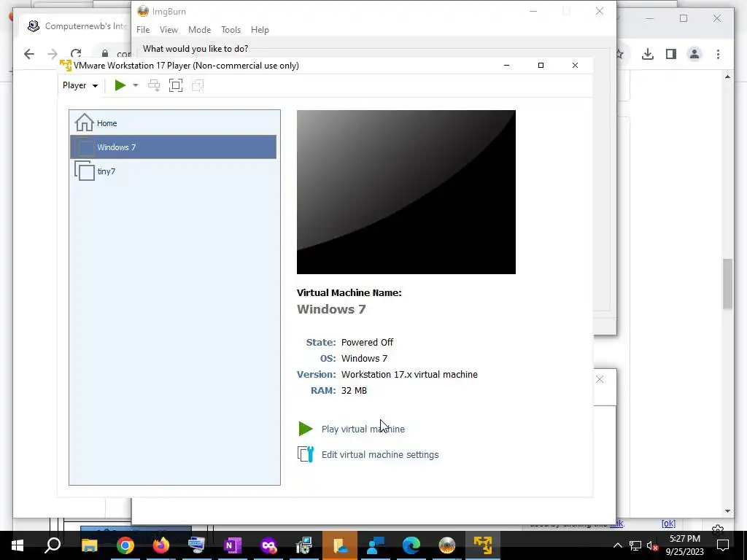
Task: Click the tiny7 VM icon
Action: click(x=85, y=171)
